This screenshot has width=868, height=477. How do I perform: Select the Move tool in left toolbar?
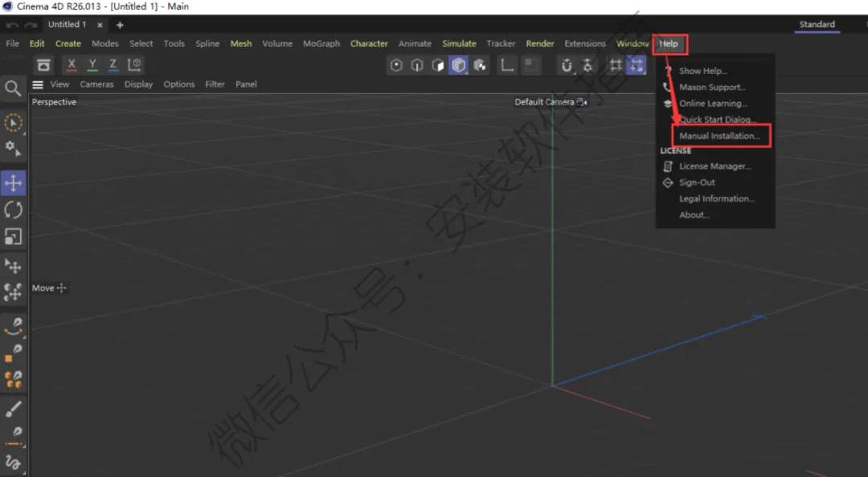(x=13, y=183)
